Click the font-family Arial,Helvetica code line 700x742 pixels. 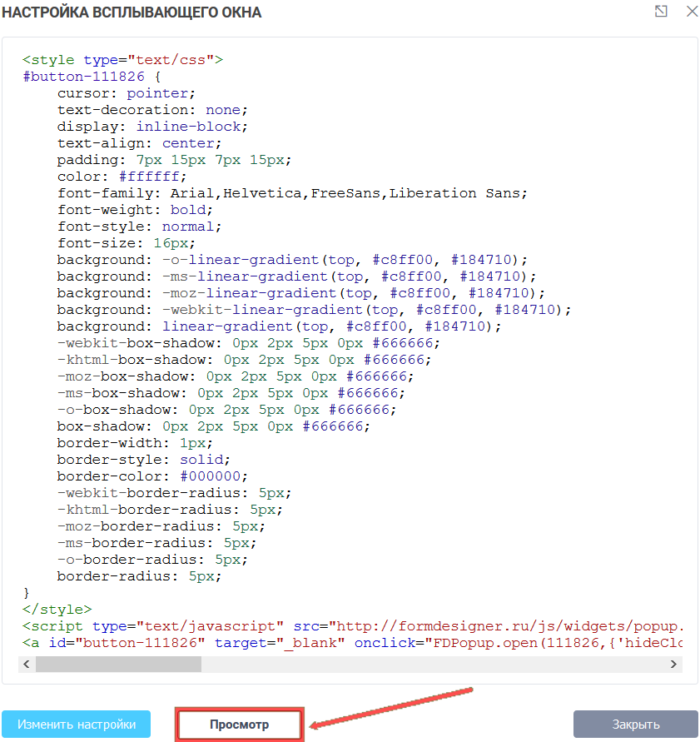(291, 193)
